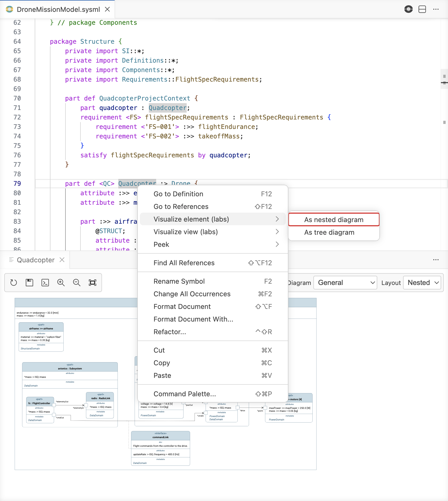
Task: Click the refresh diagram icon
Action: 14,283
